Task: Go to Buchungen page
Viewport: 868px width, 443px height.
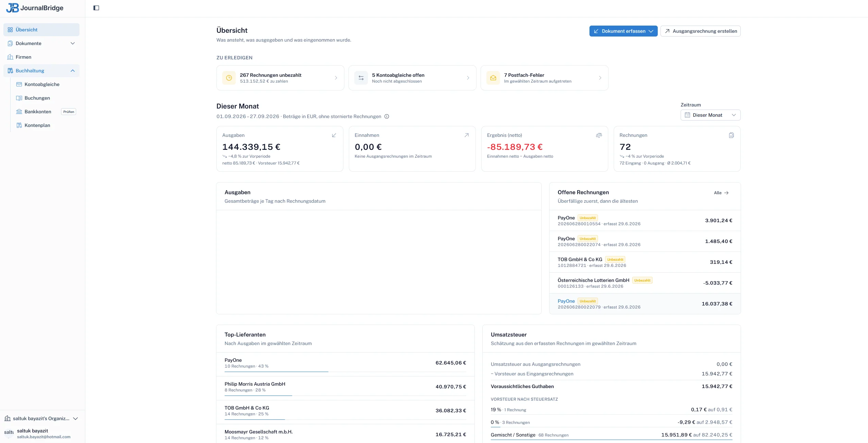Action: coord(46,98)
